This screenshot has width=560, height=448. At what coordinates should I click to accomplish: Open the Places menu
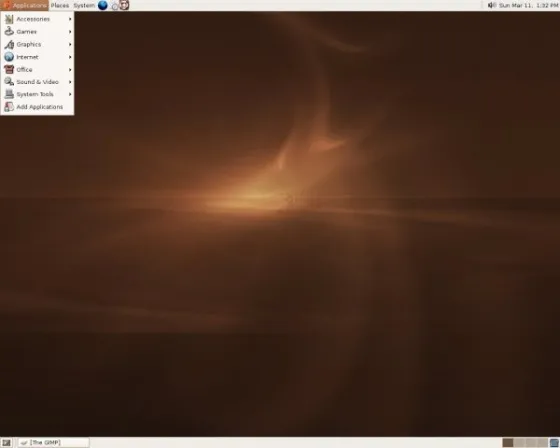60,5
